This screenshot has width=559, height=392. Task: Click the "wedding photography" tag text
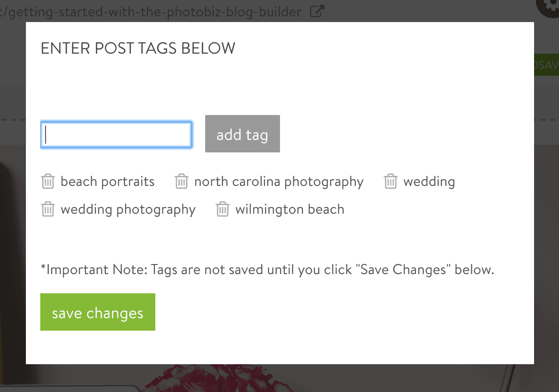[128, 209]
